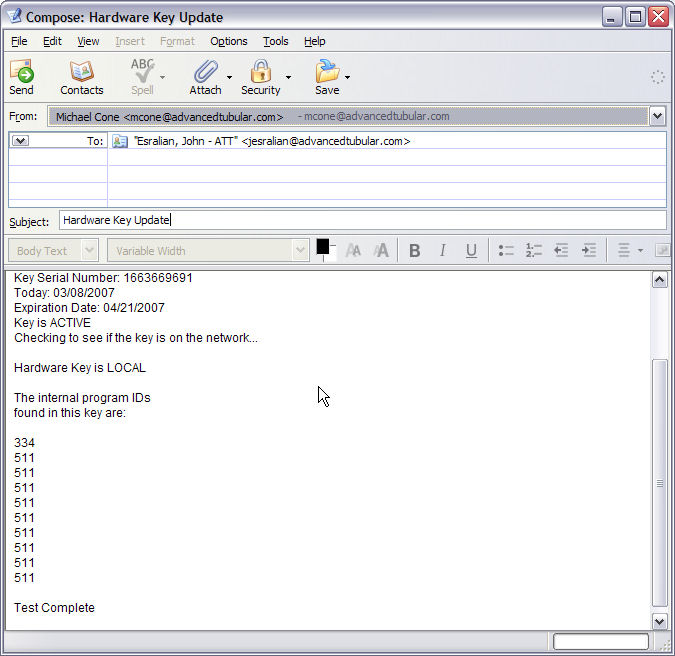
Task: Toggle Underline text formatting
Action: pos(471,250)
